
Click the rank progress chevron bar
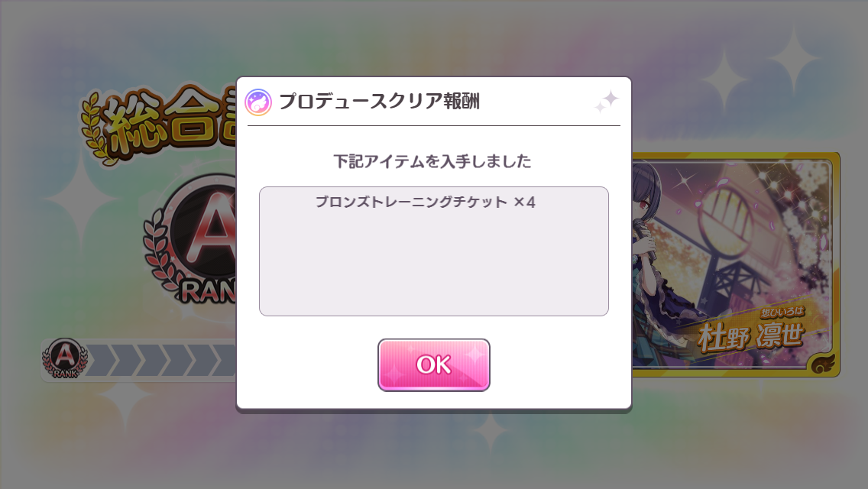(x=160, y=361)
